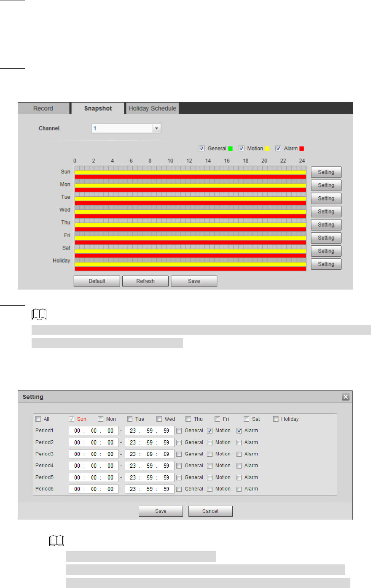Check the Fri checkbox in Setting dialog
The image size is (371, 588).
[218, 419]
